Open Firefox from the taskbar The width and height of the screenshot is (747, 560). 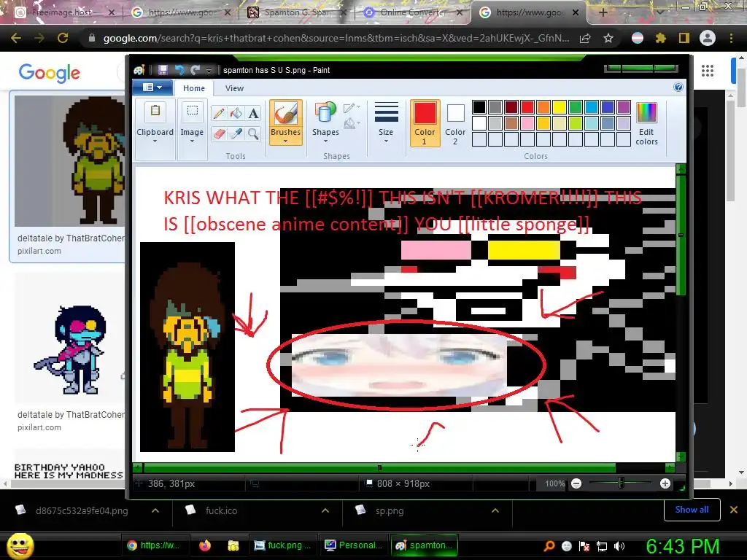pos(205,545)
